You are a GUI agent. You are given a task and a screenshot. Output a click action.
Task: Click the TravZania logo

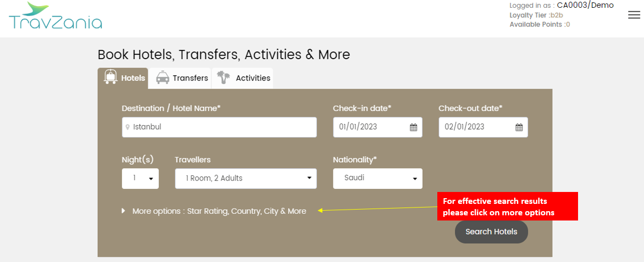[55, 16]
